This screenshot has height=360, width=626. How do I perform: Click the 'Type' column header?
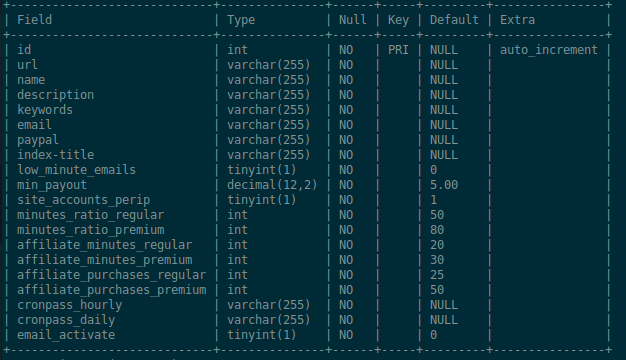point(241,20)
